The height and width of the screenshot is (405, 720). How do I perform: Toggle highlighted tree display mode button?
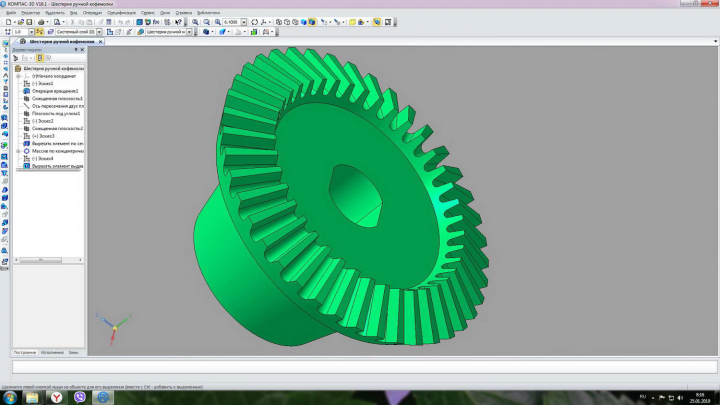pyautogui.click(x=40, y=58)
